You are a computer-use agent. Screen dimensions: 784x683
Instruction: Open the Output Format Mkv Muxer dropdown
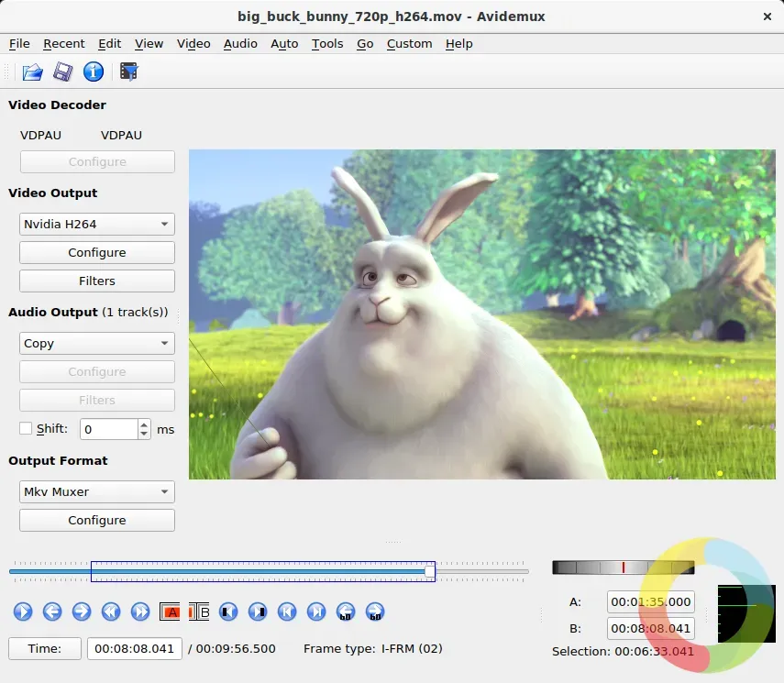97,492
